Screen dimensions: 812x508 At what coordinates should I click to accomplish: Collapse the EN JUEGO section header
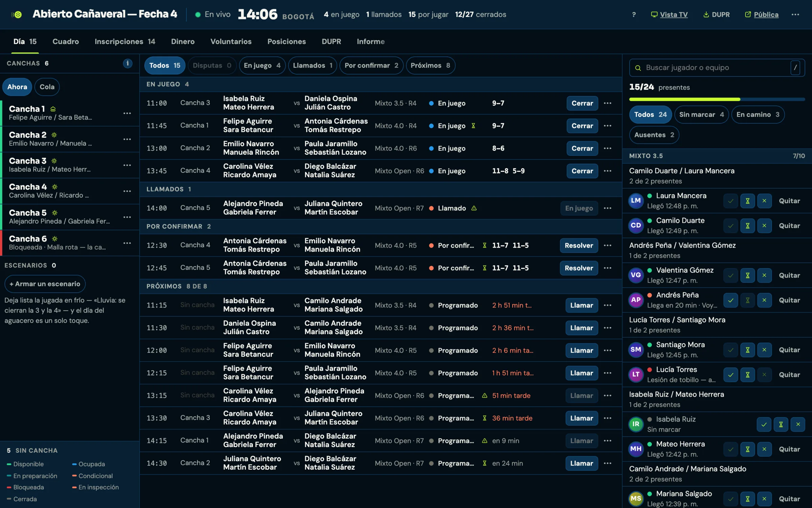[x=381, y=84]
